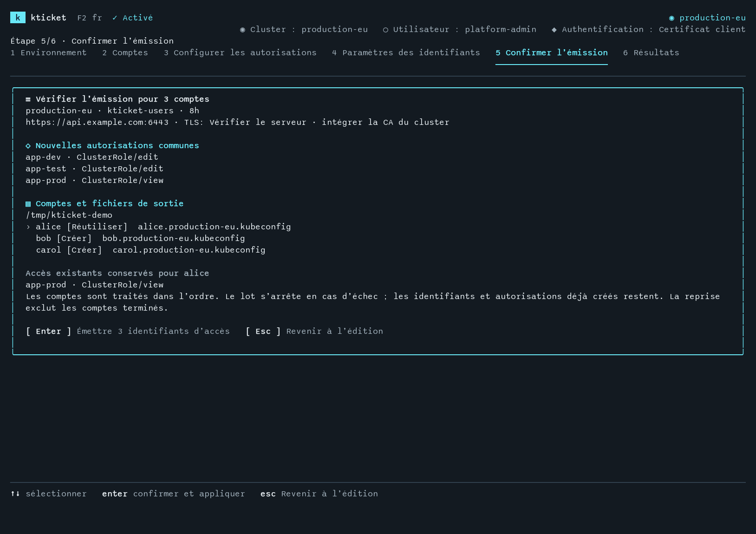Click the platform-admin user value
The image size is (756, 534).
point(501,30)
